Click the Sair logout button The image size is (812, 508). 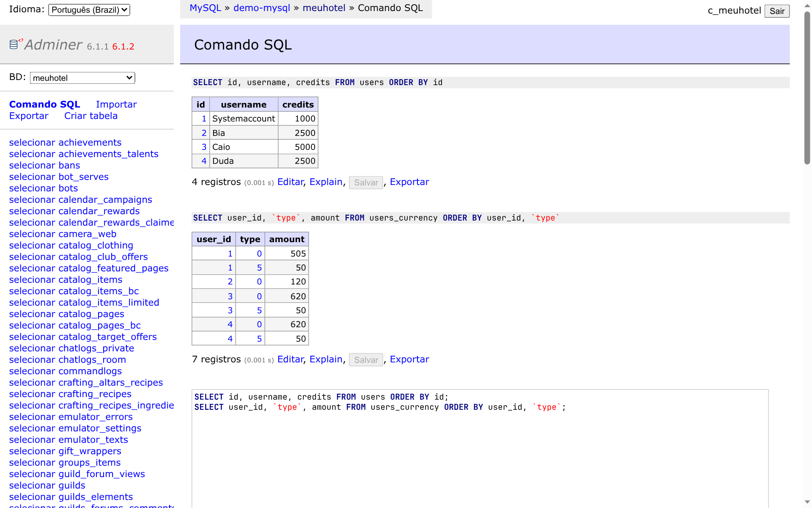pyautogui.click(x=777, y=11)
